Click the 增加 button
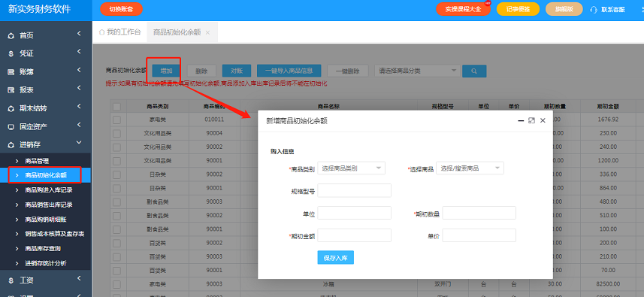The height and width of the screenshot is (297, 644). (x=166, y=71)
